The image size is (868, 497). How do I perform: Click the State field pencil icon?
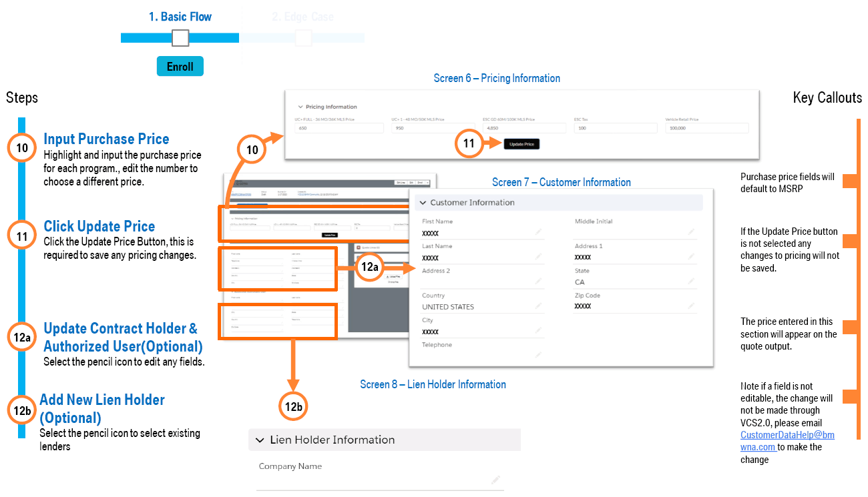tap(691, 282)
